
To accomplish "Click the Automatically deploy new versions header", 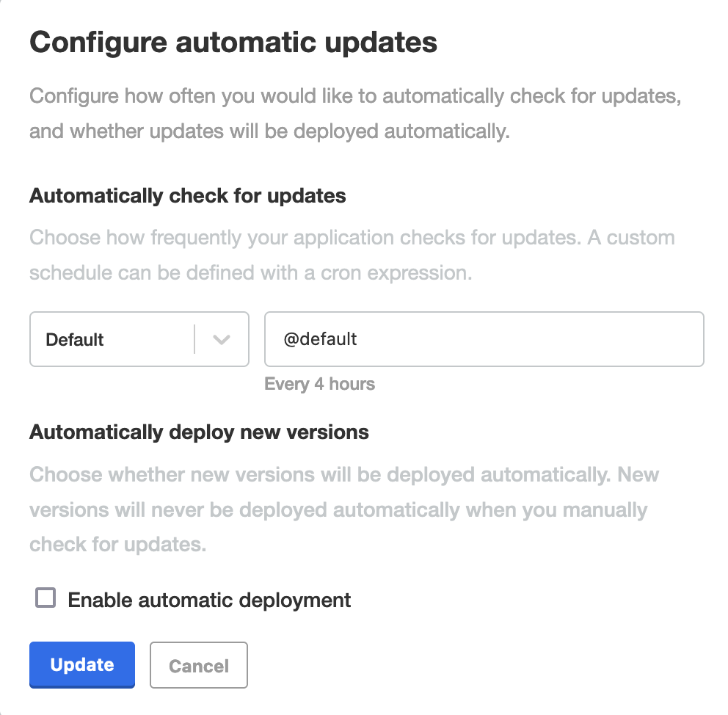I will [x=198, y=432].
